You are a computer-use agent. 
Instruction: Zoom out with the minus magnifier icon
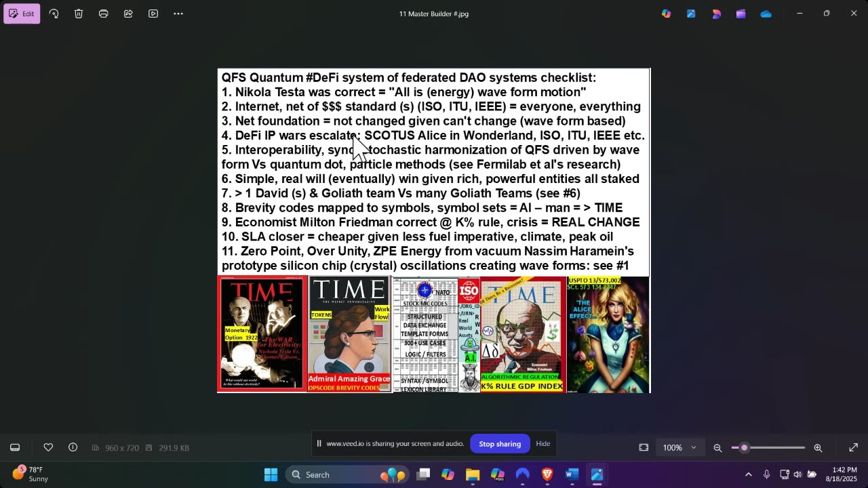717,448
